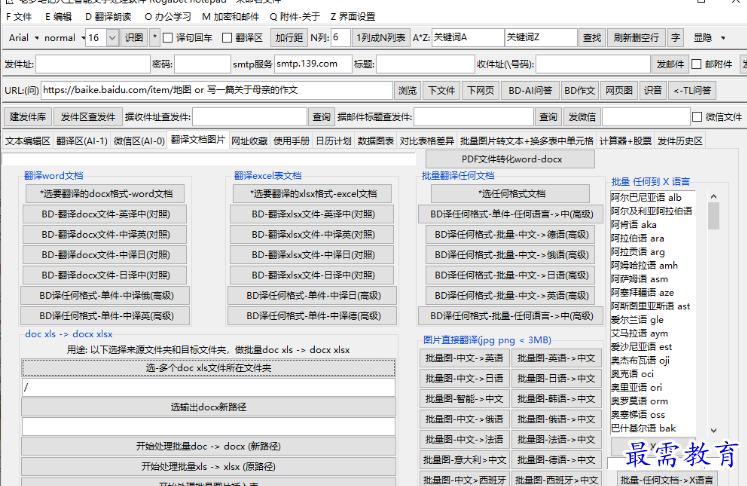Switch to the 文本编辑区 tab
This screenshot has width=747, height=486.
pyautogui.click(x=28, y=141)
